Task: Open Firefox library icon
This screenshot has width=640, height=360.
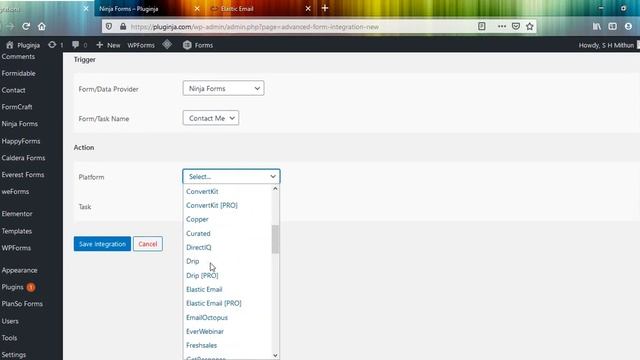Action: pyautogui.click(x=597, y=27)
